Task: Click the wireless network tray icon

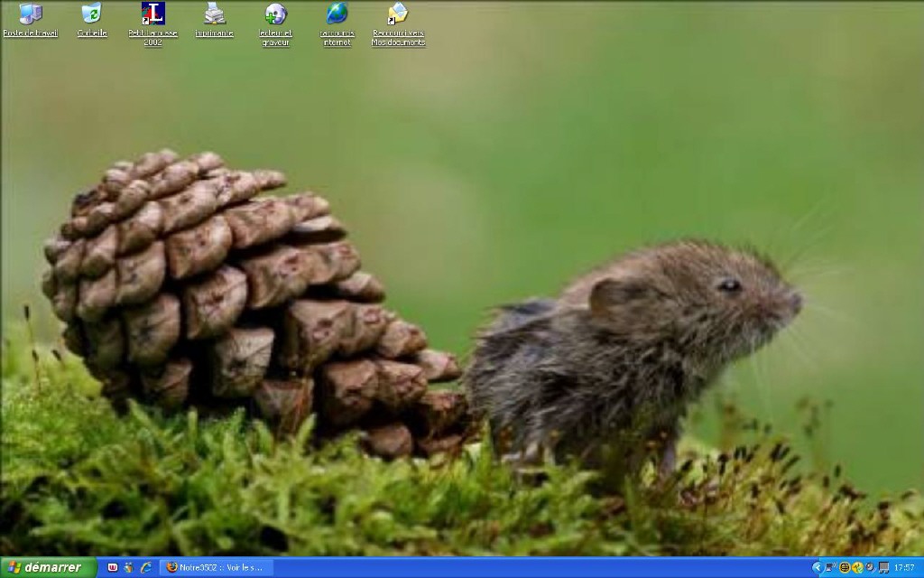Action: pyautogui.click(x=829, y=567)
